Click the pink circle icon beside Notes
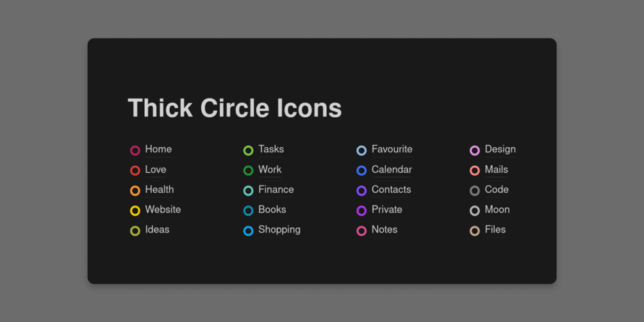Image resolution: width=644 pixels, height=322 pixels. [x=361, y=230]
